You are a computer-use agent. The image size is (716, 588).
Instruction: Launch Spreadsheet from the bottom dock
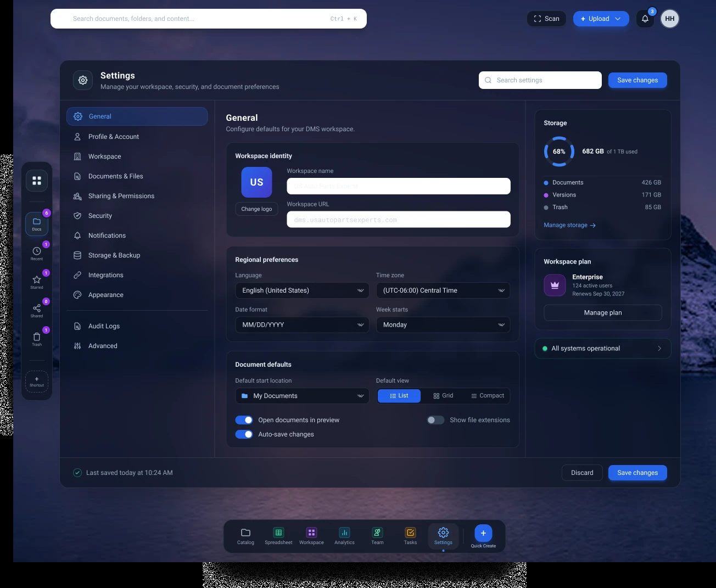pos(278,536)
